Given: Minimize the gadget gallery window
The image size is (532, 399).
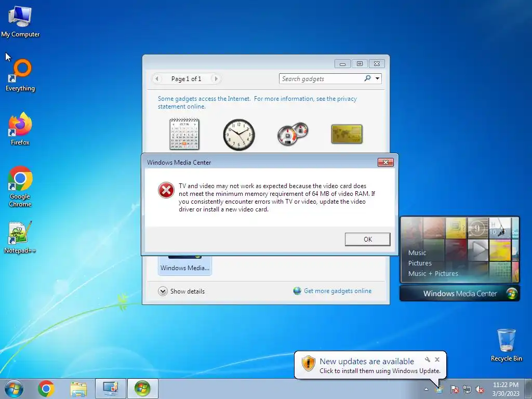Looking at the screenshot, I should (x=342, y=64).
